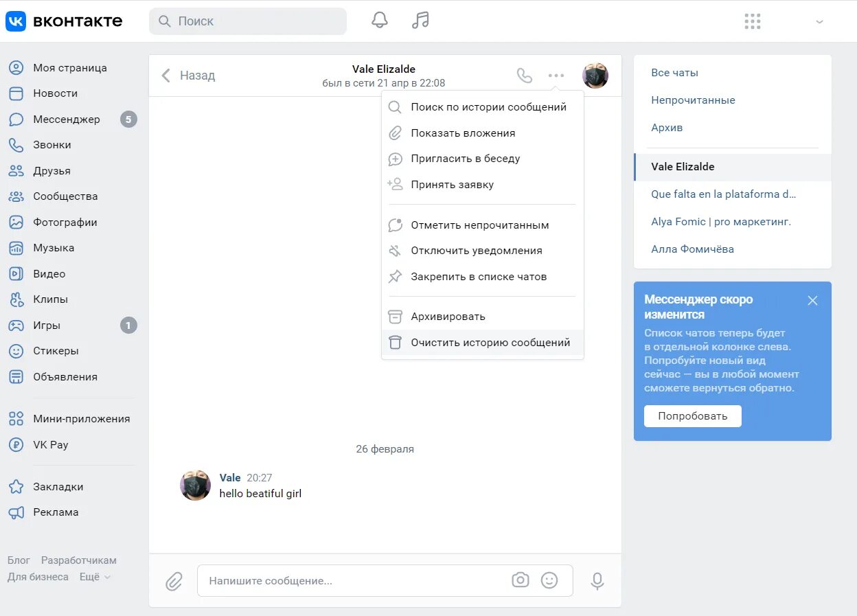Click the Музыка icon in sidebar
Image resolution: width=857 pixels, height=616 pixels.
pyautogui.click(x=16, y=248)
